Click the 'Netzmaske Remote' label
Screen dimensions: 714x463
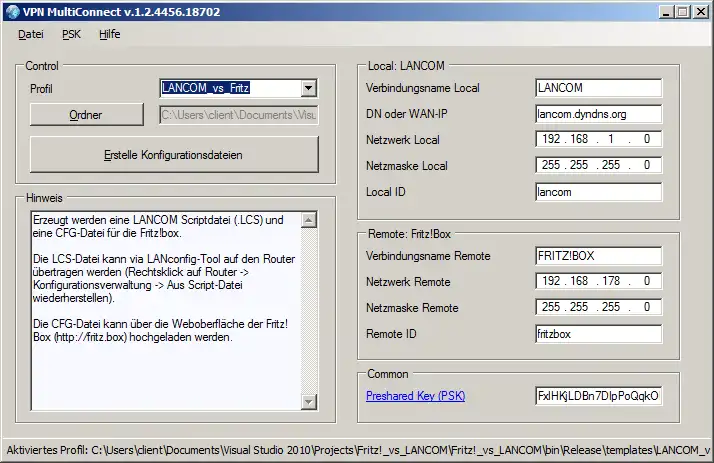[412, 308]
